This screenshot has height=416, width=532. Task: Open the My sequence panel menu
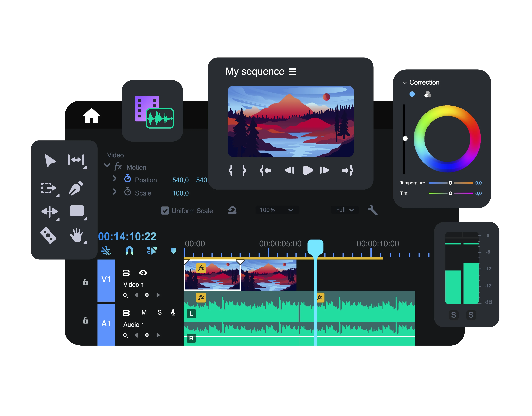[293, 72]
